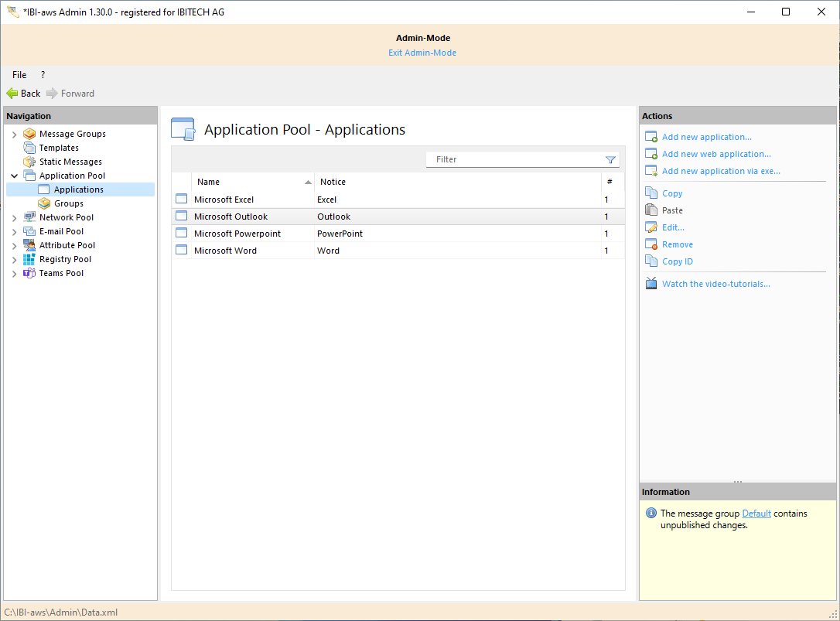Click the Add new application icon
840x621 pixels.
click(650, 137)
